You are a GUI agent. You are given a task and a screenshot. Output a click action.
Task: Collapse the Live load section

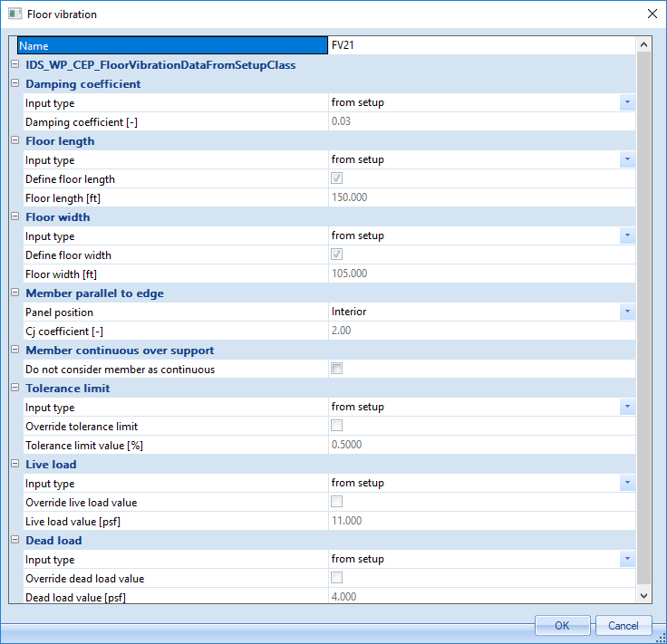click(14, 465)
